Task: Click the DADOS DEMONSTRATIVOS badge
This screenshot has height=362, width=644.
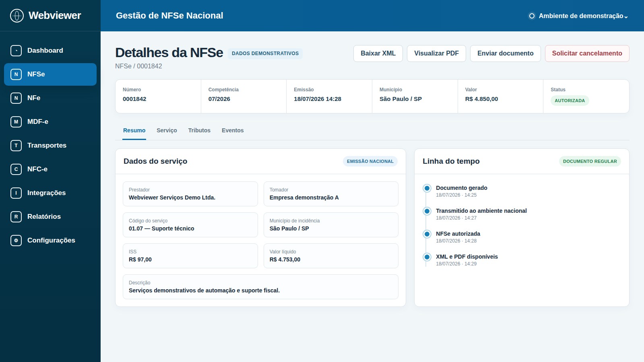Action: point(265,53)
